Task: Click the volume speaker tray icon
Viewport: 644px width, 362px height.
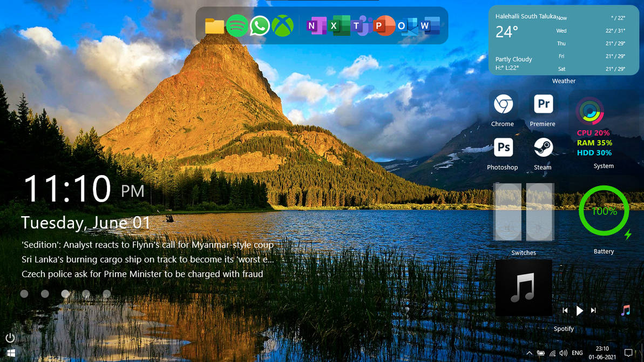Action: [x=564, y=353]
